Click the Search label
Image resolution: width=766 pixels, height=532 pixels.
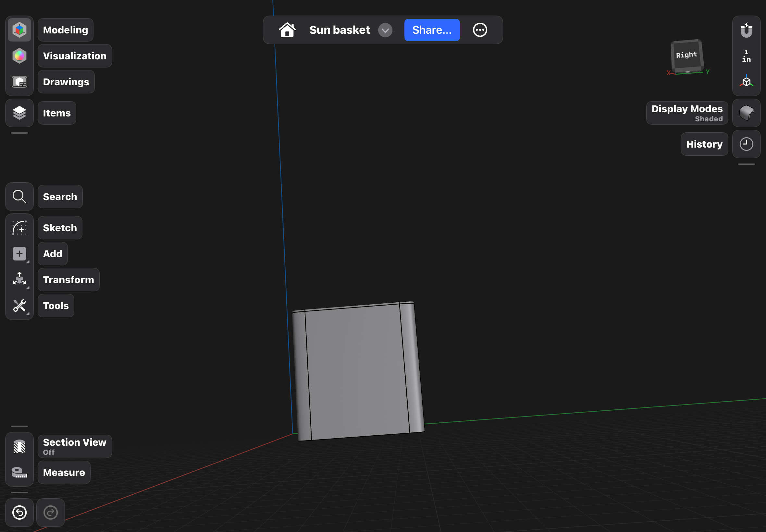(x=60, y=197)
